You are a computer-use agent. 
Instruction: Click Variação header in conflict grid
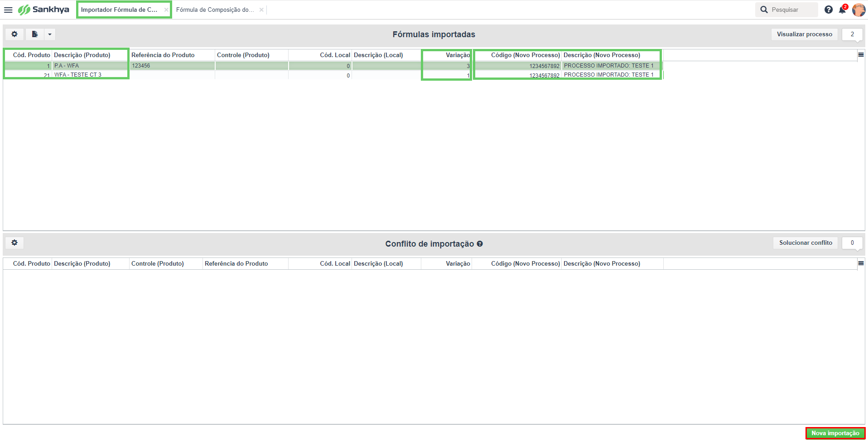point(447,263)
